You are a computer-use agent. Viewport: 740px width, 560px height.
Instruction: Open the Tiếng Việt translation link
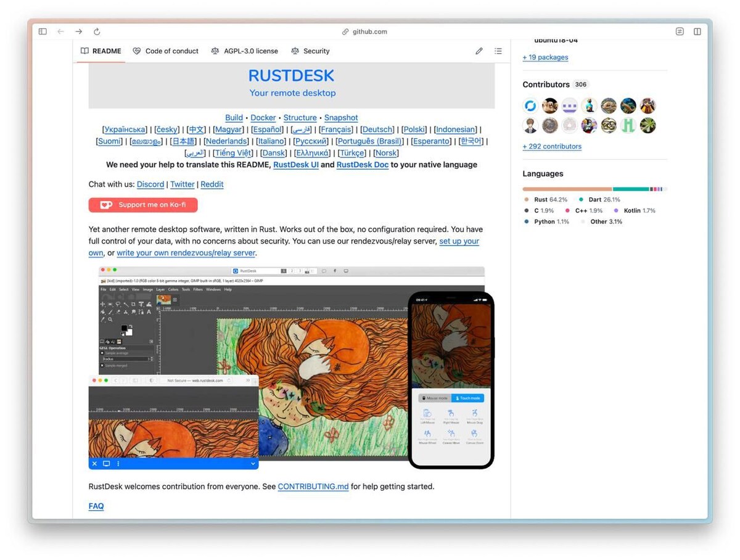point(233,153)
